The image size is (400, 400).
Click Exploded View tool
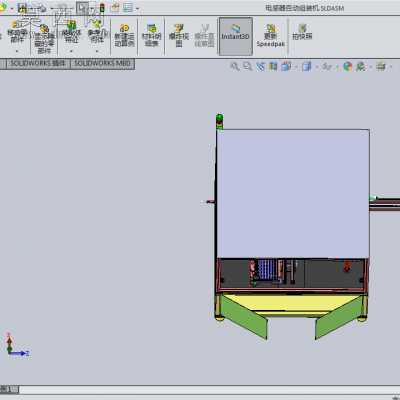click(179, 36)
